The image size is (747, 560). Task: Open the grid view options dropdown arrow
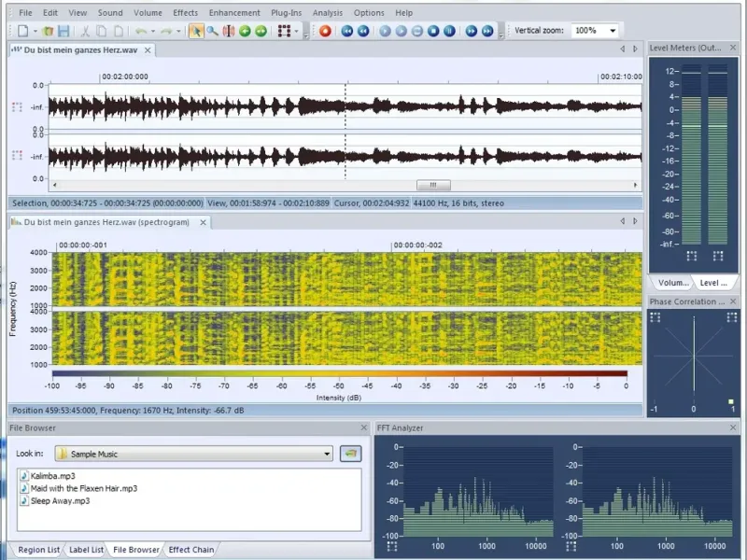(x=295, y=31)
